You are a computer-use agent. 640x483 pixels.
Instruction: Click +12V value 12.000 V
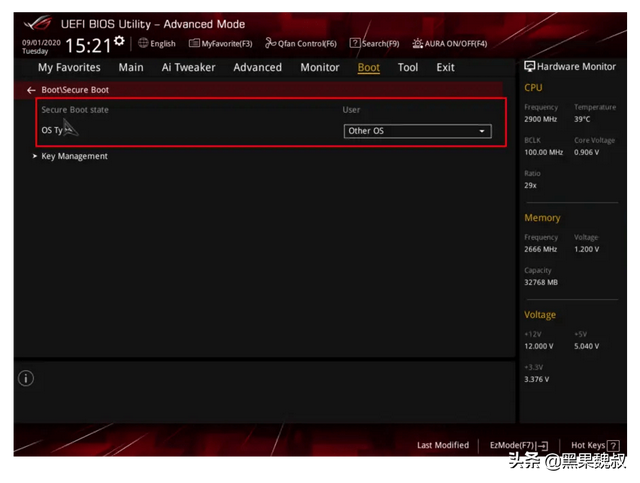tap(539, 346)
